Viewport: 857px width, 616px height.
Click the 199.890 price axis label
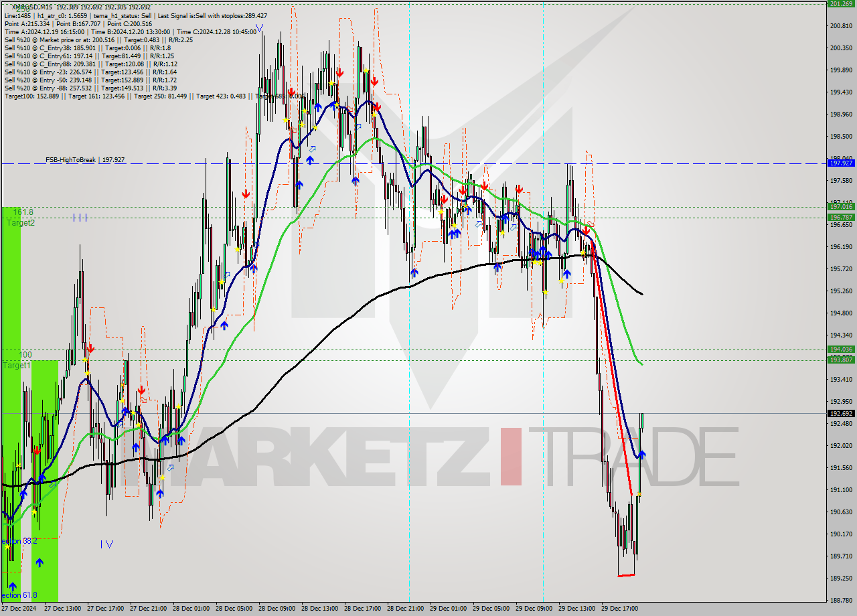(x=840, y=70)
